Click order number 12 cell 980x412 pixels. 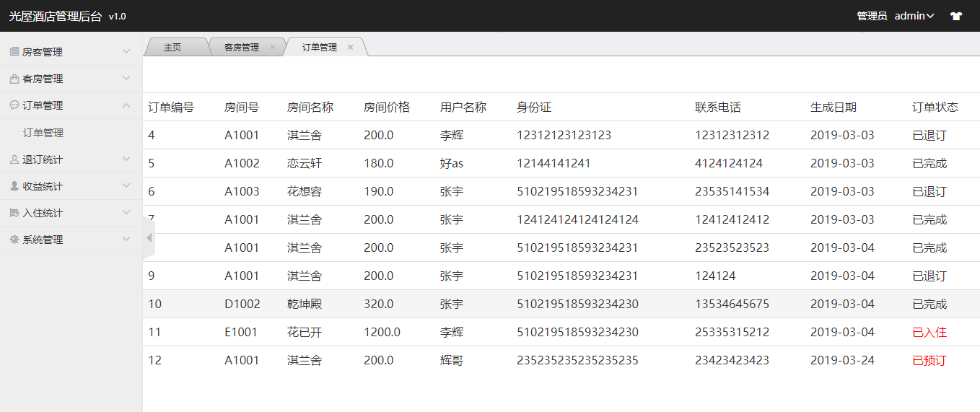tap(155, 361)
